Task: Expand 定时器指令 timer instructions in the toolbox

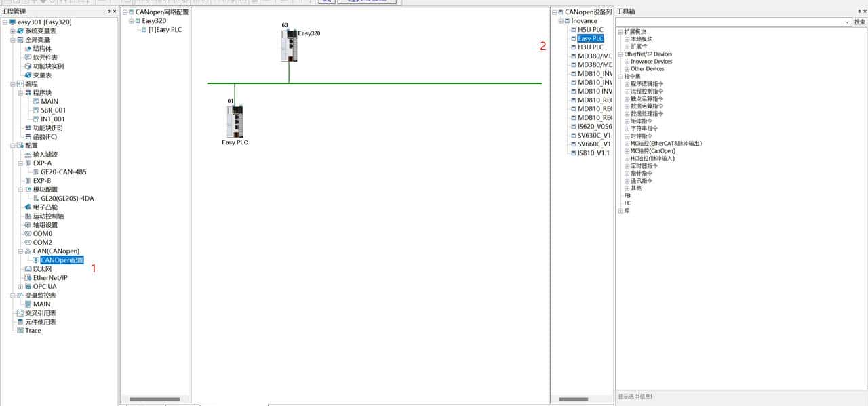Action: (627, 166)
